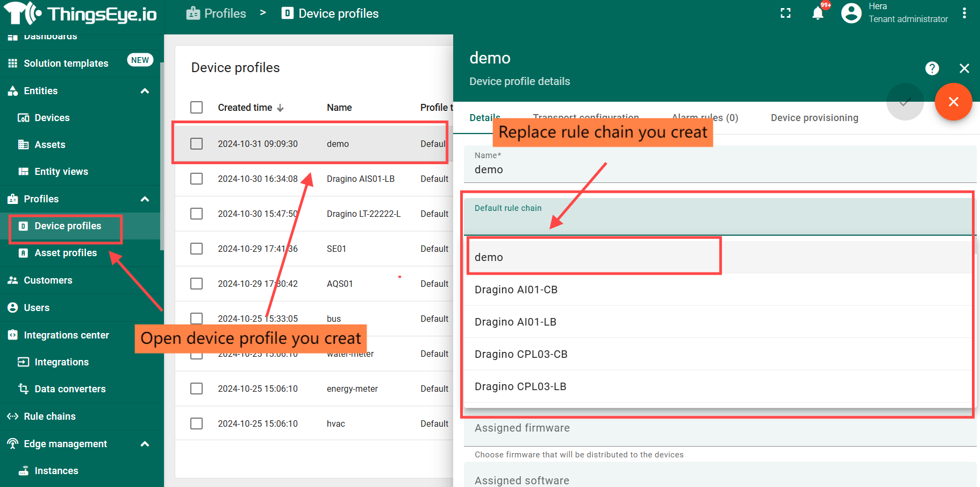This screenshot has width=980, height=487.
Task: Collapse the Edge management section
Action: coord(145,444)
